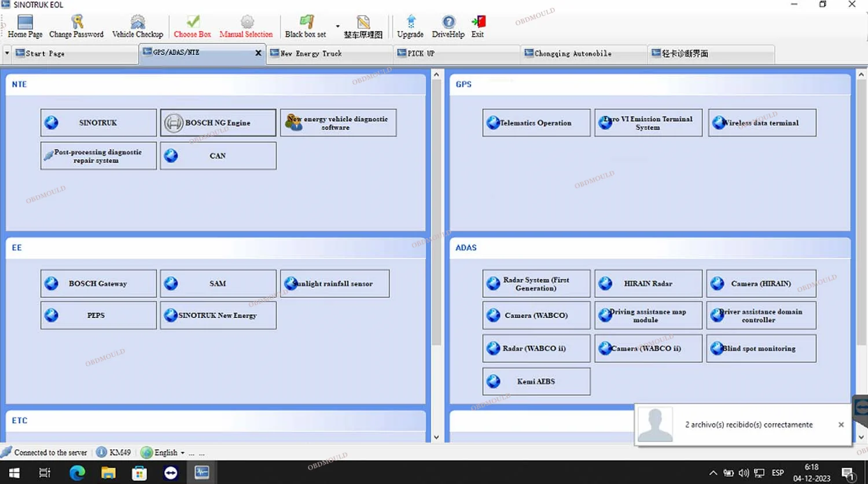Open Radar System (First Generation)
The height and width of the screenshot is (484, 868).
tap(536, 283)
